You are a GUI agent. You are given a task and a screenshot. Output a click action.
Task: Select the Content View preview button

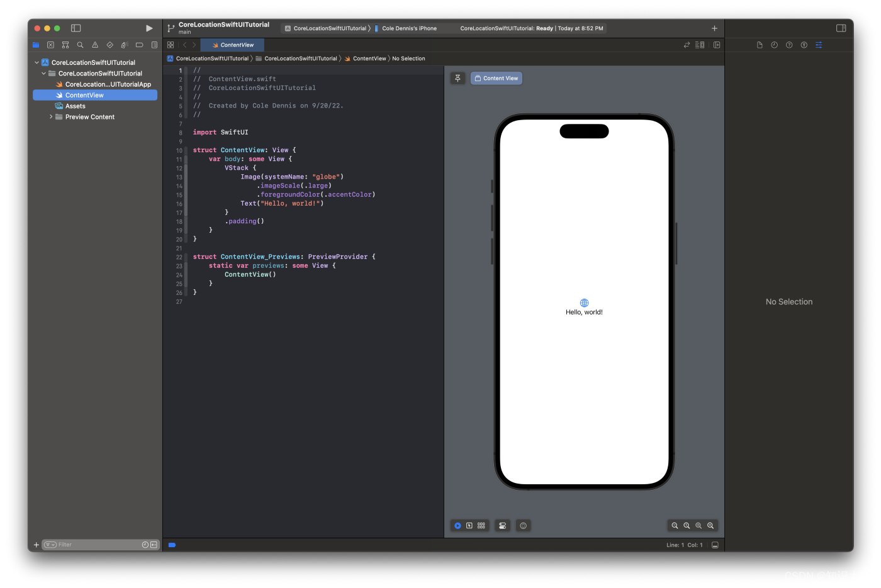tap(496, 78)
